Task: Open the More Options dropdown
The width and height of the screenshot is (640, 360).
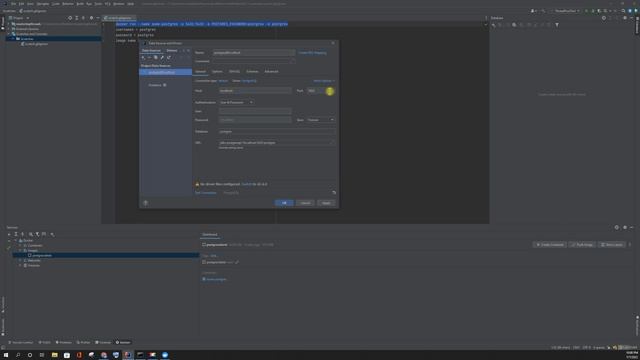Action: [x=324, y=81]
